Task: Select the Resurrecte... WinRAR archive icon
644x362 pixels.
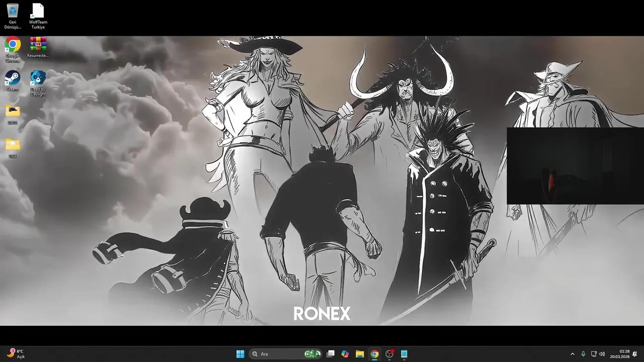Action: pos(38,47)
